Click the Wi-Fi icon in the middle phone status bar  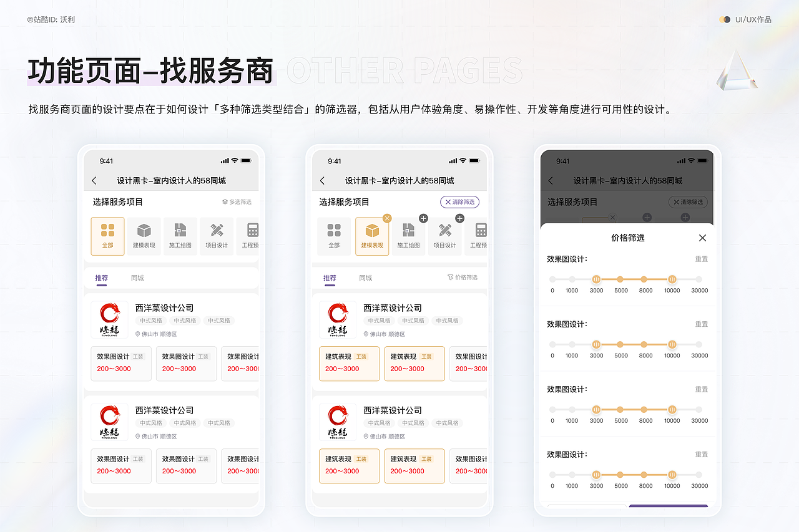coord(463,161)
